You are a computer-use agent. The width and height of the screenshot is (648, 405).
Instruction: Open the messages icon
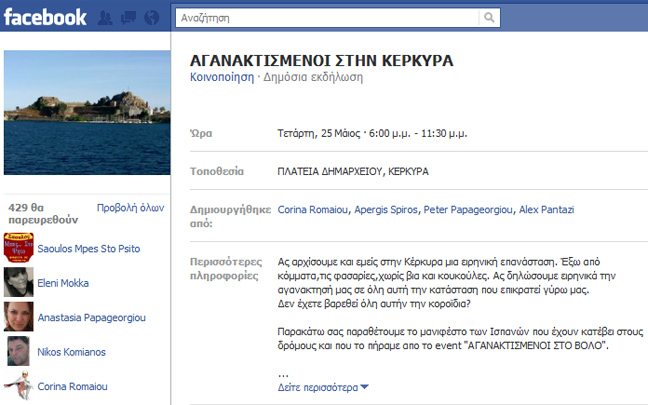129,18
